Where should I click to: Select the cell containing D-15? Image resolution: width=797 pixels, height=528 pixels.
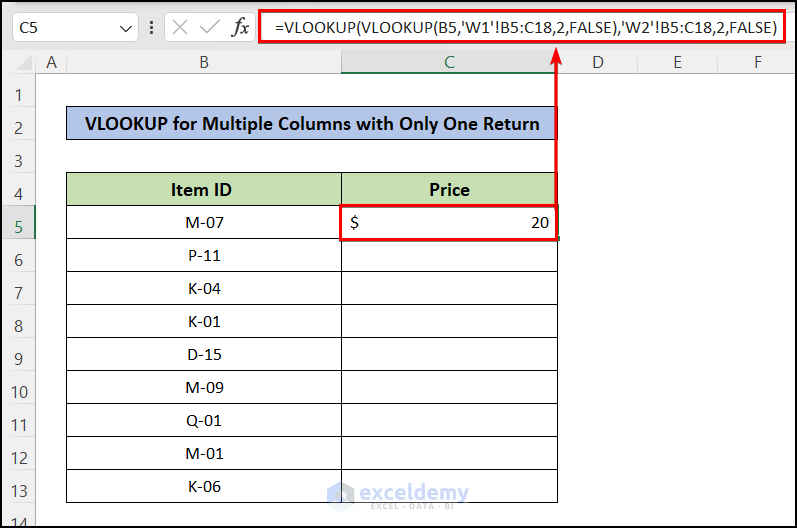[204, 354]
